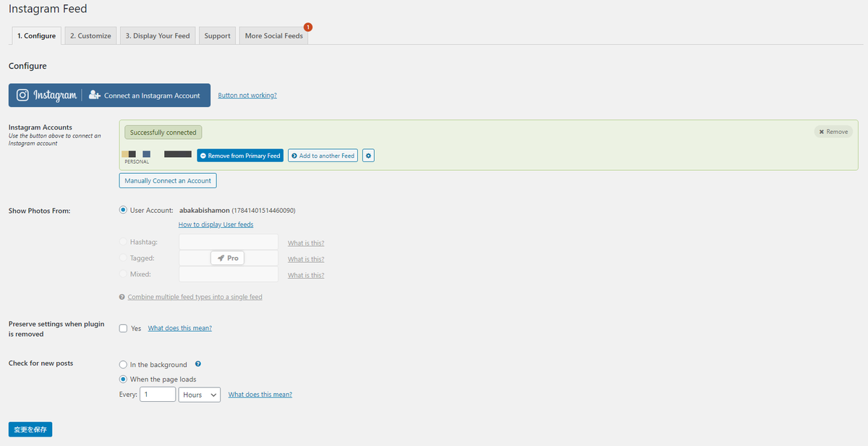Click Remove from Primary Feed button

(240, 156)
